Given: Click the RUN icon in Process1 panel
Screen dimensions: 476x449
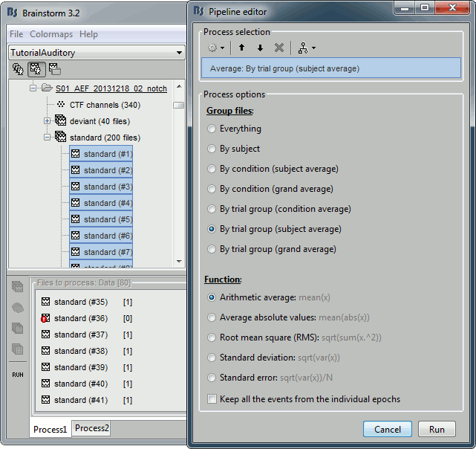Looking at the screenshot, I should (x=18, y=375).
